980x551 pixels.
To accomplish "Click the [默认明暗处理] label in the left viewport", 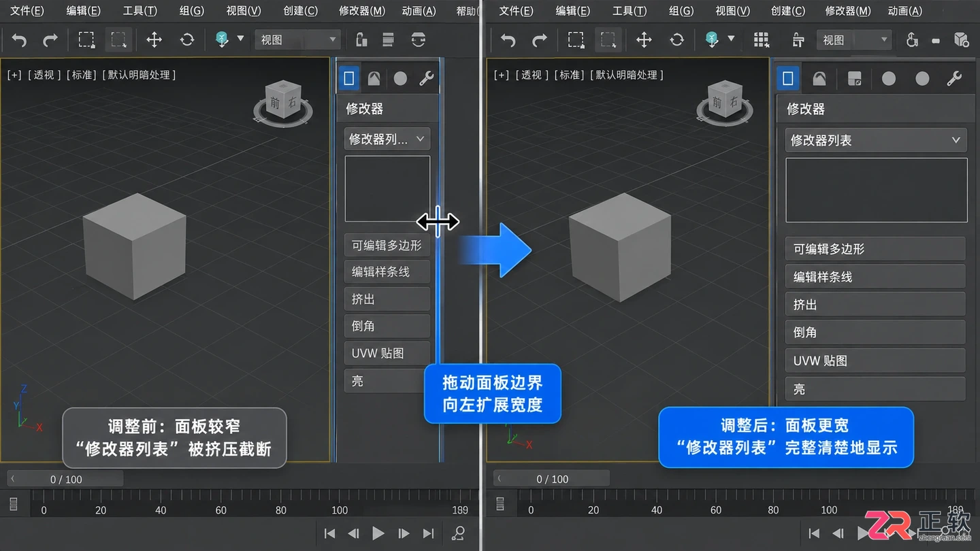I will pos(139,75).
